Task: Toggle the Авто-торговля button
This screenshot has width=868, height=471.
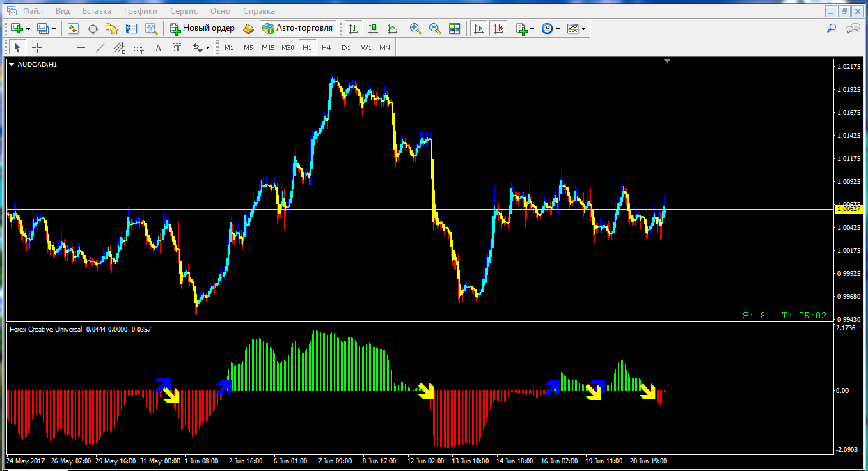Action: [299, 29]
